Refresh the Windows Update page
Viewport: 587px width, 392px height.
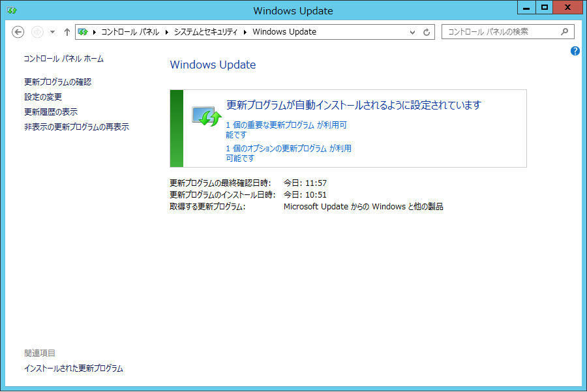tap(427, 32)
